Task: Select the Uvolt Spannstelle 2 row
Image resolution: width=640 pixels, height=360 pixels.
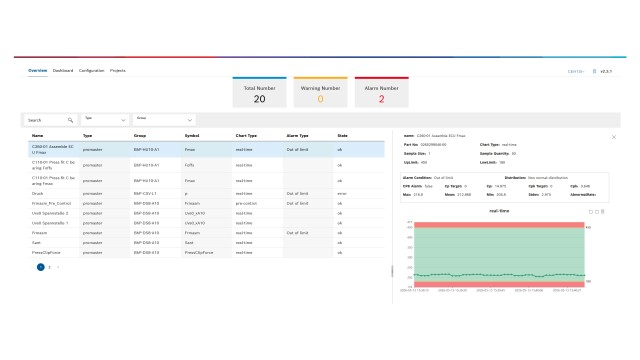Action: click(206, 213)
